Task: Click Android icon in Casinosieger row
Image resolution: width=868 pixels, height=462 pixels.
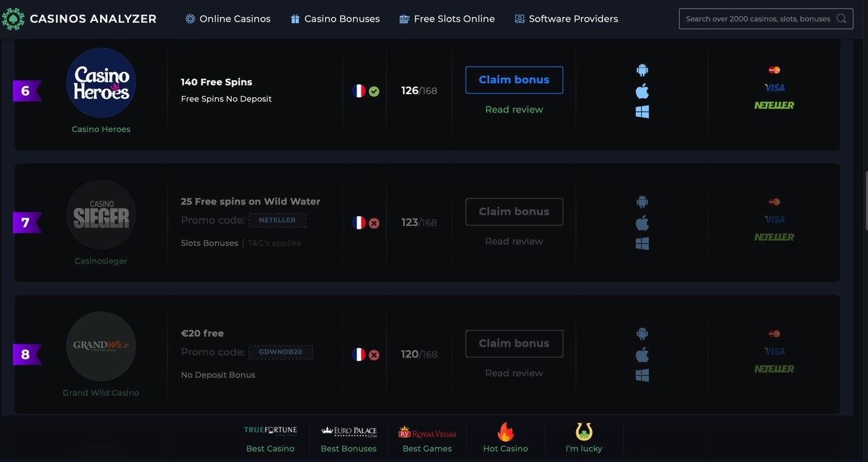Action: click(x=642, y=202)
